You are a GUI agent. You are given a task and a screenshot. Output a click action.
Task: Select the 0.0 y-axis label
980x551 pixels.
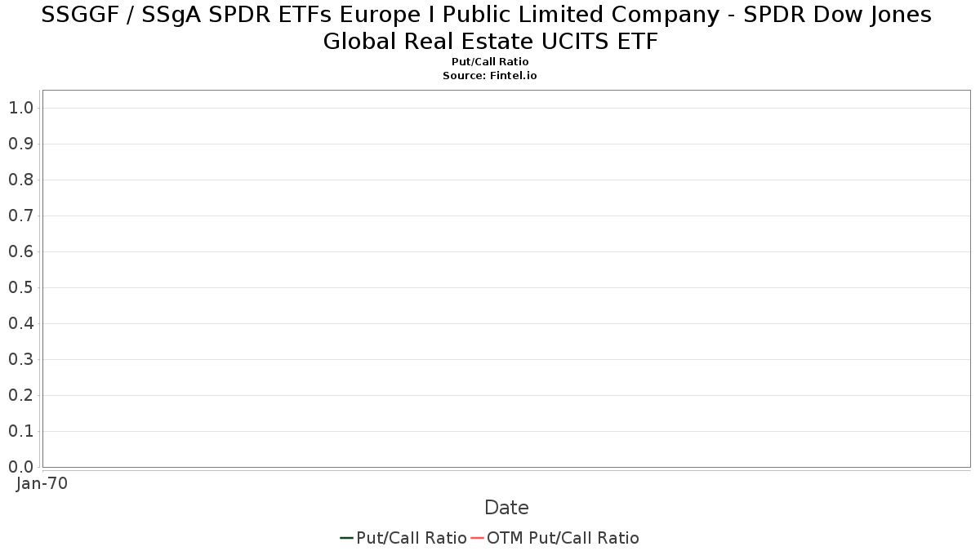coord(20,467)
